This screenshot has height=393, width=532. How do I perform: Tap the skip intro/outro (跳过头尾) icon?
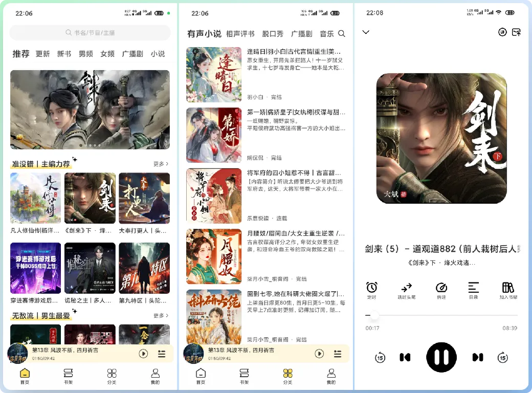point(407,288)
